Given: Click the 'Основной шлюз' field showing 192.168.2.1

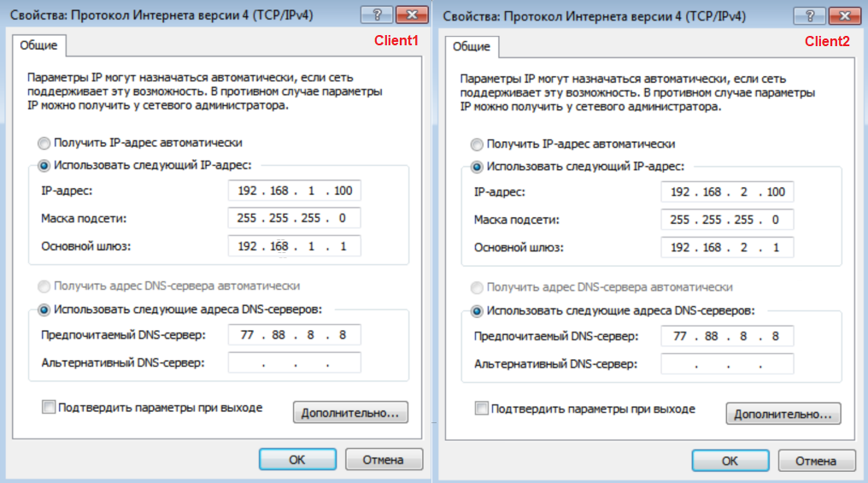Looking at the screenshot, I should [727, 247].
